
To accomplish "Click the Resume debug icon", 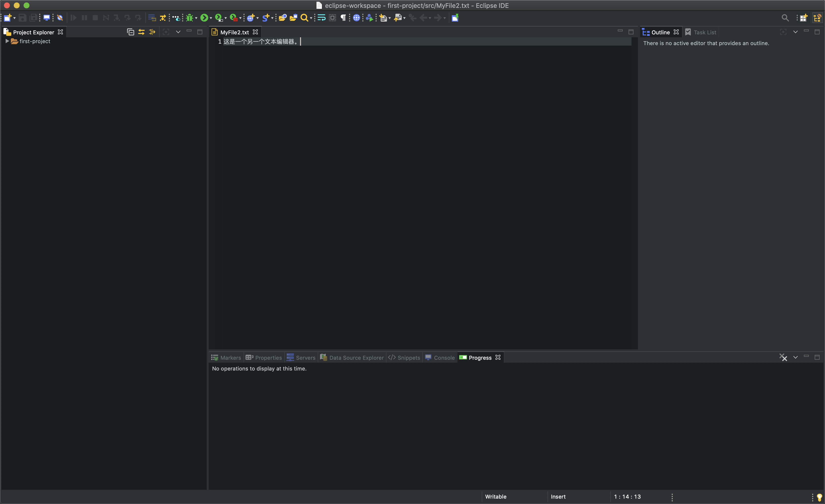I will [74, 18].
